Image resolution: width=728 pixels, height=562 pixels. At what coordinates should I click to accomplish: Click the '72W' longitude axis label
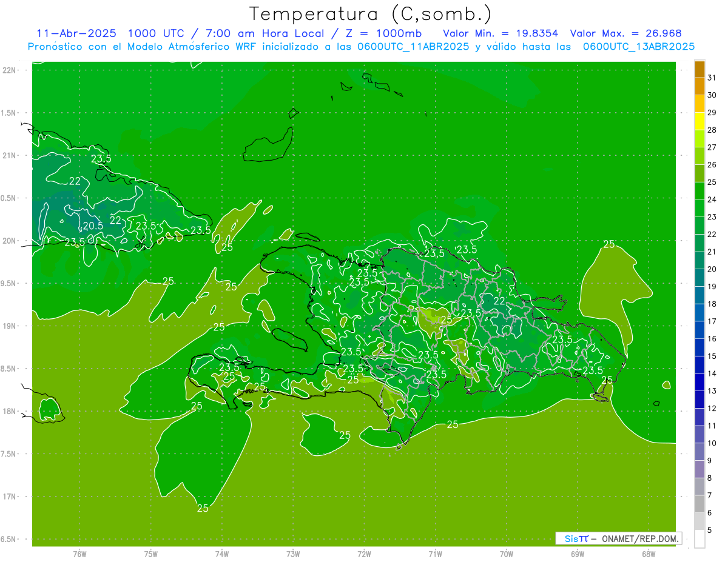tap(364, 554)
